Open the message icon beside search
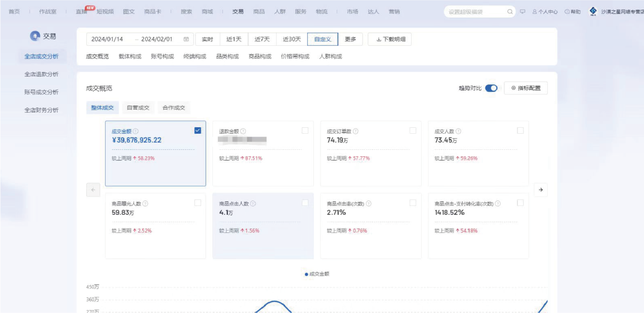 pos(522,11)
